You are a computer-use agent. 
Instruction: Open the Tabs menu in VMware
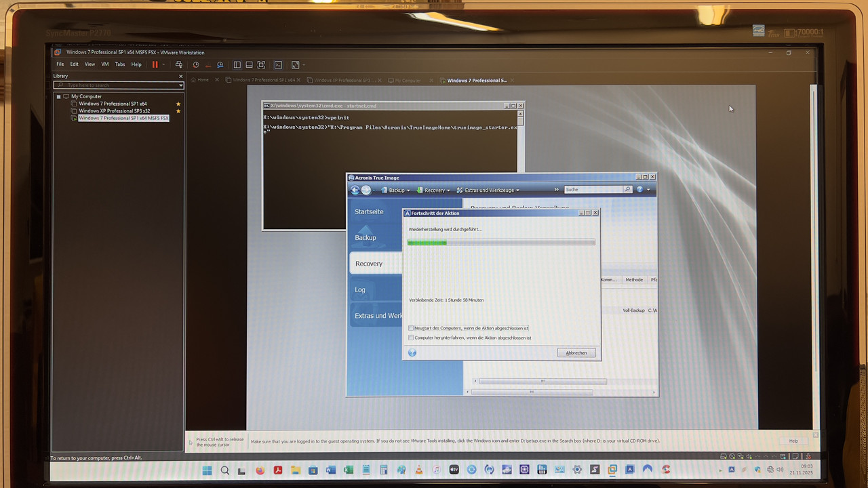coord(120,64)
